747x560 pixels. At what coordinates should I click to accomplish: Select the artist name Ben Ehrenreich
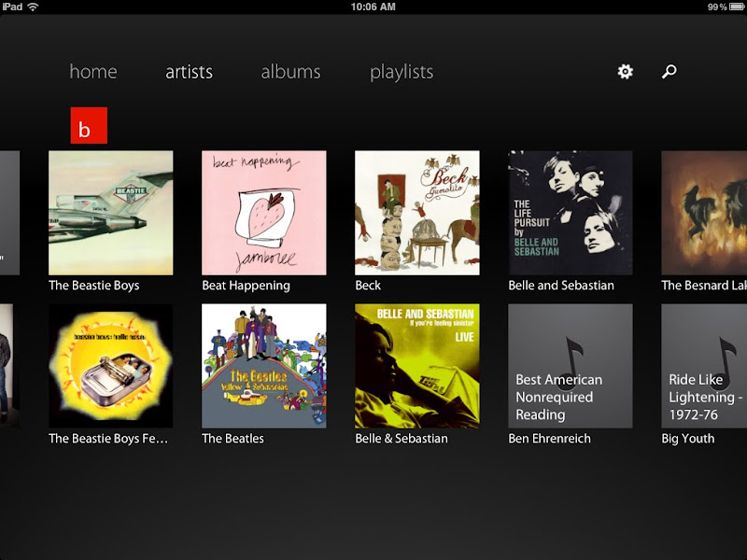tap(549, 439)
